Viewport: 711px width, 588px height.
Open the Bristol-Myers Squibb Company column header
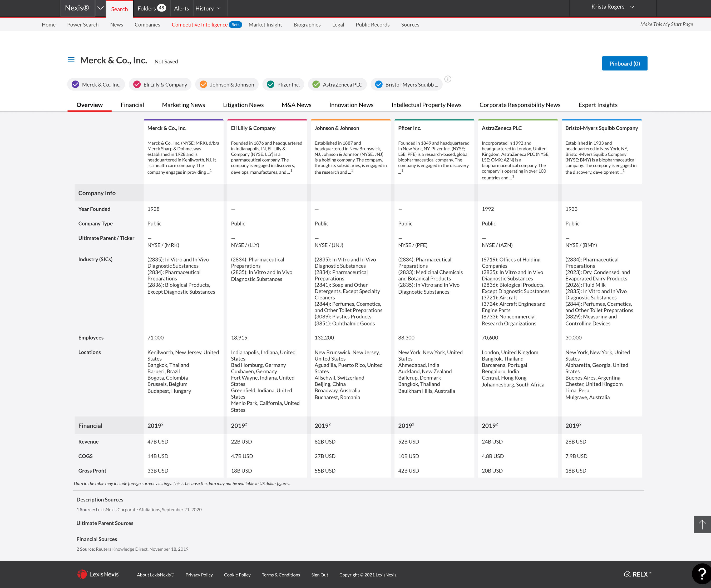[601, 128]
